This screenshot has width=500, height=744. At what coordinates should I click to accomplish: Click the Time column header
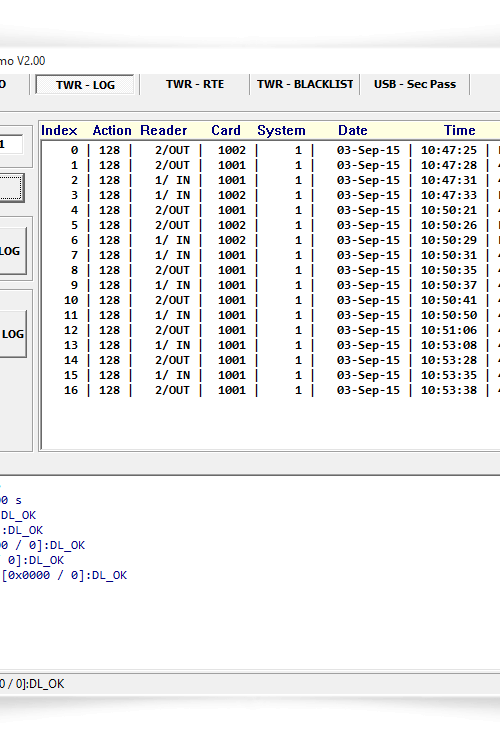click(x=460, y=130)
